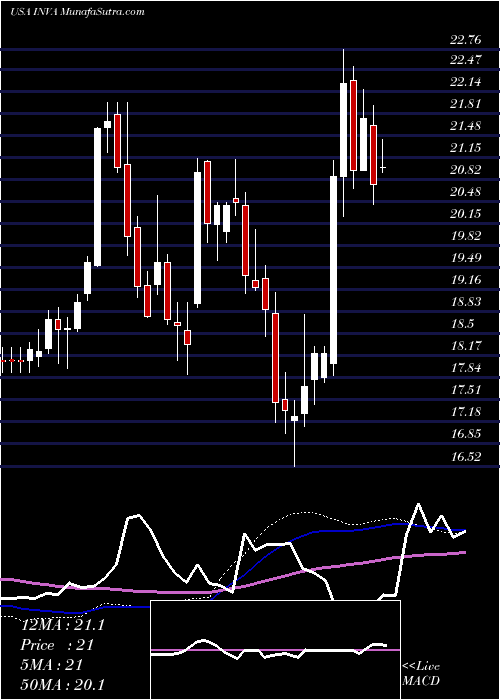Click the 20.82 price axis label
The width and height of the screenshot is (500, 700).
coord(466,170)
